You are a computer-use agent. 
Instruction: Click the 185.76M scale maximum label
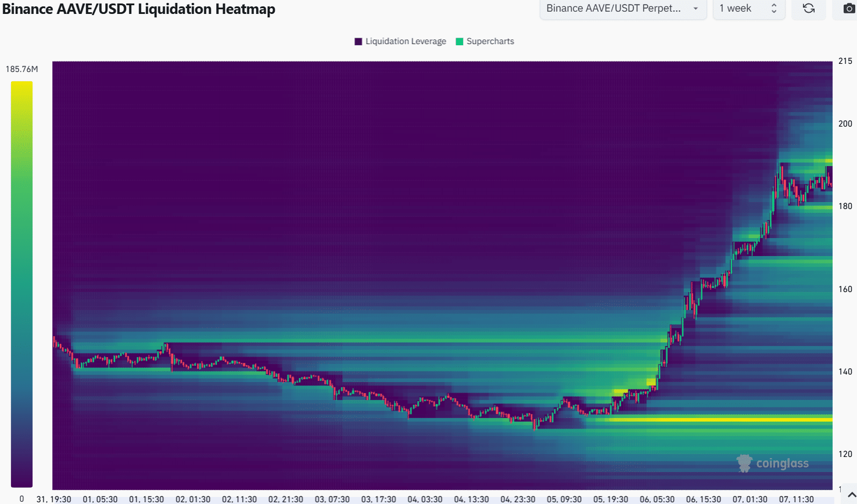[22, 69]
